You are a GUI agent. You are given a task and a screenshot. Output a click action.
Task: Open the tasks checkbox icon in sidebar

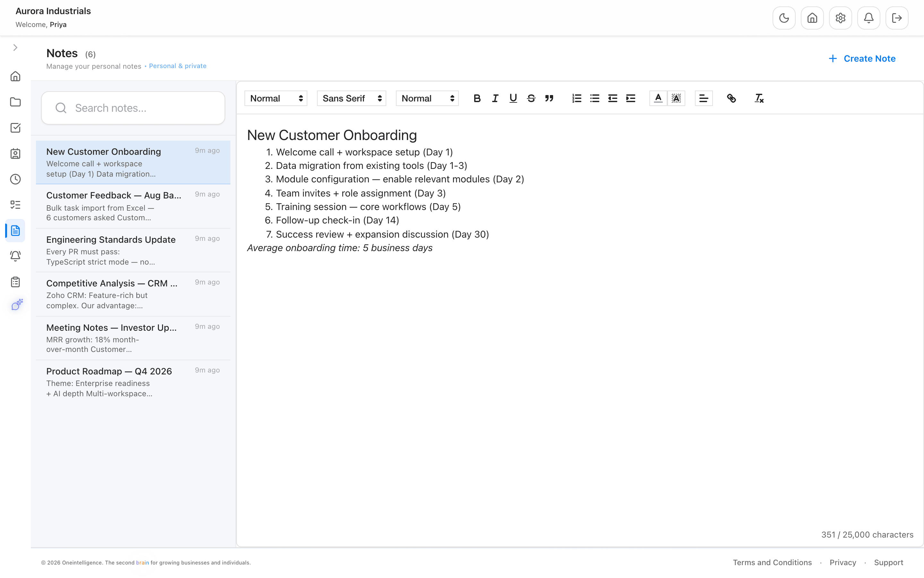point(15,128)
